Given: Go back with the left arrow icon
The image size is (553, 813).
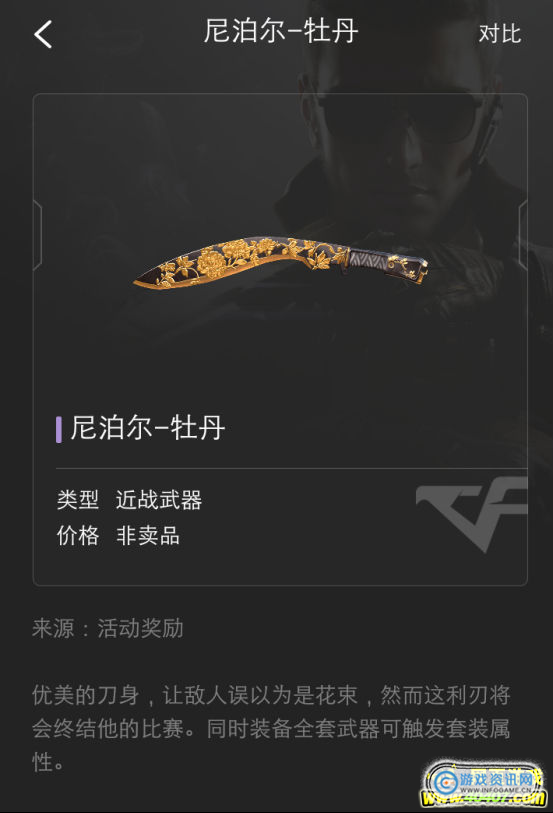Looking at the screenshot, I should point(44,34).
